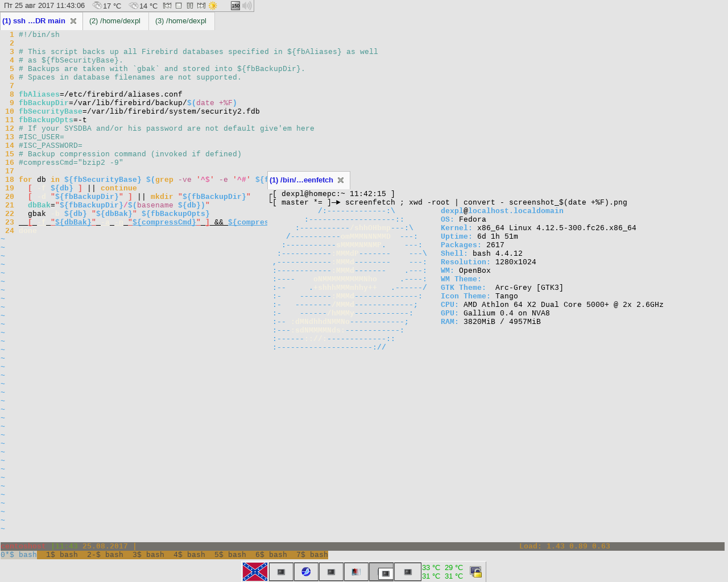Switch to the '(2) /home/dexpl' tab

[115, 21]
